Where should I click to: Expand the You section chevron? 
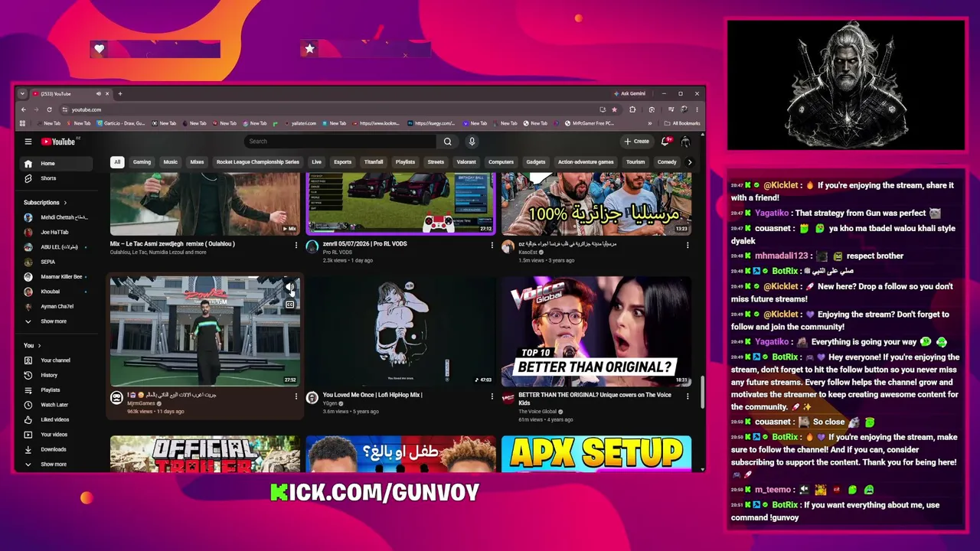click(39, 346)
